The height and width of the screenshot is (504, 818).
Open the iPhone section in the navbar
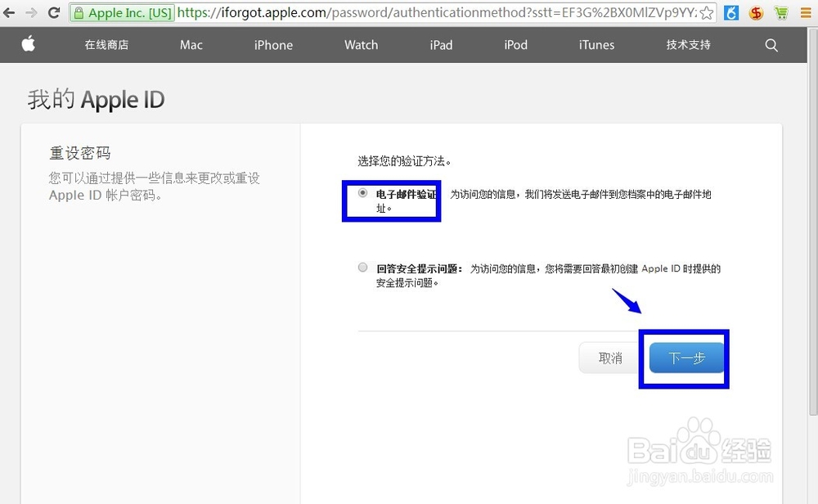[x=273, y=45]
